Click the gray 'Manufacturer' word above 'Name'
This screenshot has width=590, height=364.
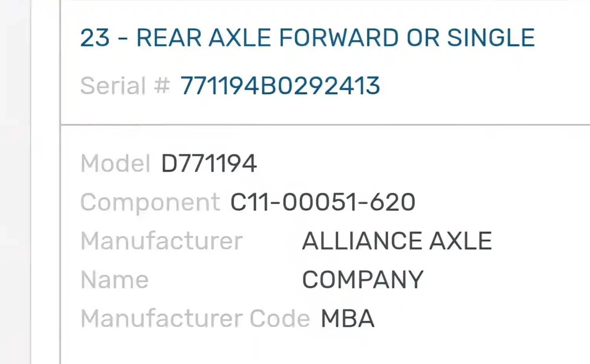click(x=162, y=241)
